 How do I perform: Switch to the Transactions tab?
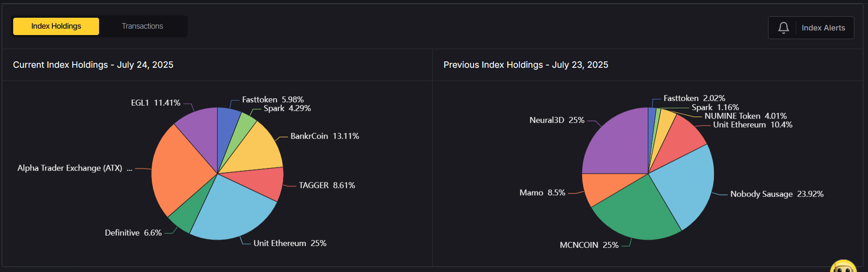(x=142, y=26)
